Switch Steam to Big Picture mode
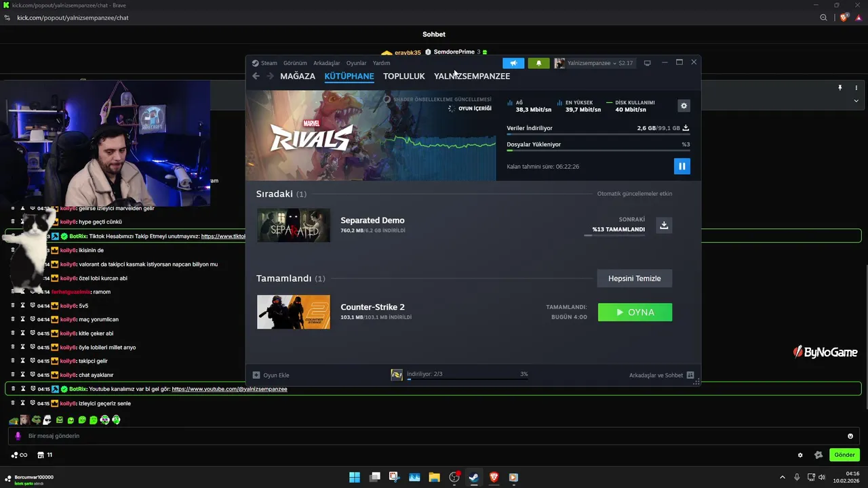 tap(647, 63)
